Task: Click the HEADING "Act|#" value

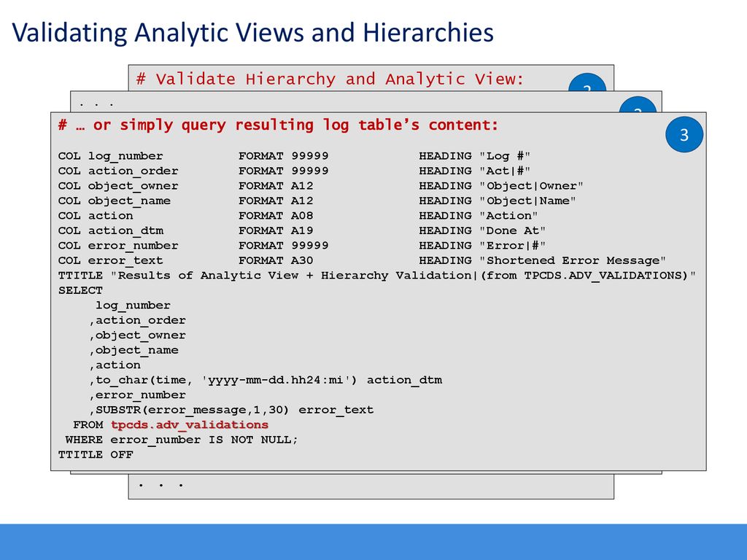Action: [x=505, y=171]
